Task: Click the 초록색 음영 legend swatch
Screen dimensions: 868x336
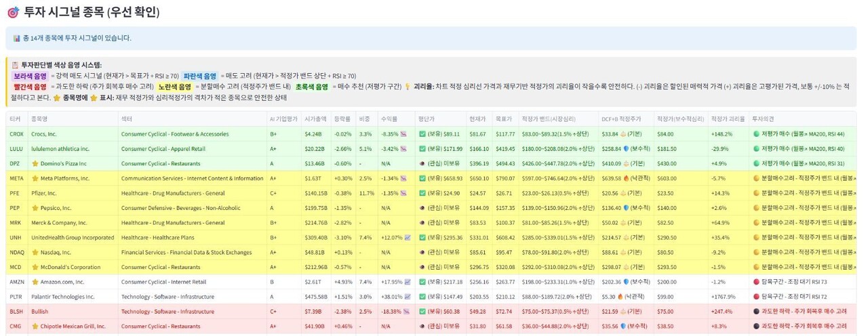Action: click(312, 87)
